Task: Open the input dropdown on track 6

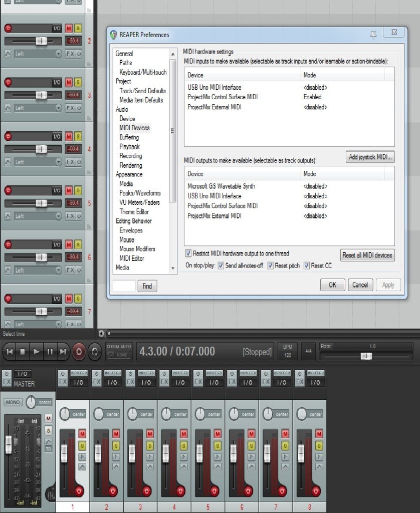Action: pyautogui.click(x=38, y=270)
